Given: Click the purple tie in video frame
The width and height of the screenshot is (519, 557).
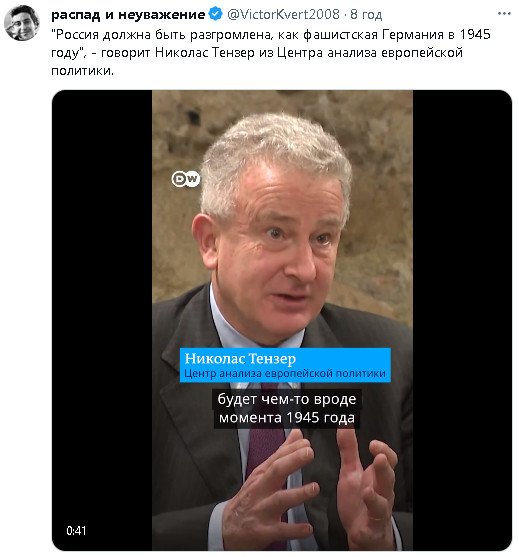Looking at the screenshot, I should [x=266, y=448].
